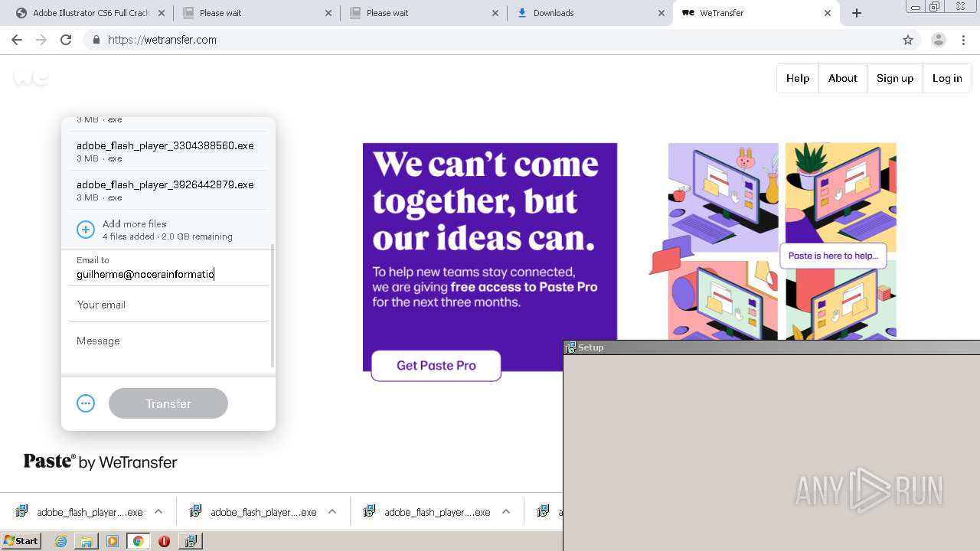The height and width of the screenshot is (551, 980).
Task: Click the Setup window title icon
Action: pos(570,347)
